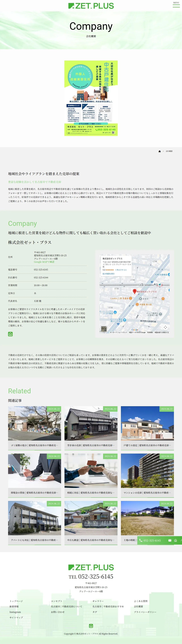The width and height of the screenshot is (182, 644).
Task: Click the 地図の誤りを報告する map link
Action: pyautogui.click(x=162, y=333)
